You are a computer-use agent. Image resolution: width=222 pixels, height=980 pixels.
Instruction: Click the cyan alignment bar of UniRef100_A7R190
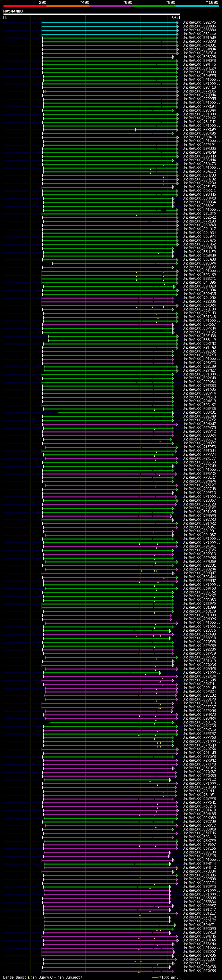(x=157, y=130)
